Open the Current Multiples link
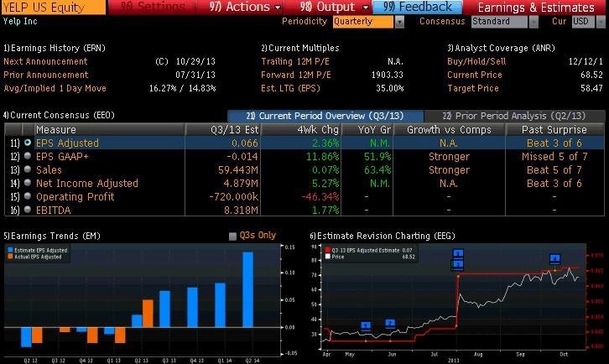Image resolution: width=609 pixels, height=364 pixels. [x=300, y=48]
